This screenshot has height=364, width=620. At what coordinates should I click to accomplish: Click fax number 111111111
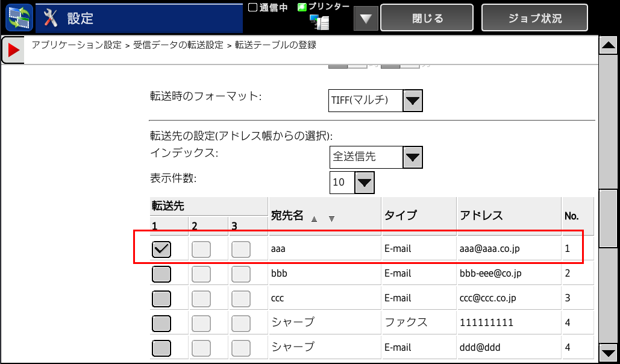click(x=486, y=323)
